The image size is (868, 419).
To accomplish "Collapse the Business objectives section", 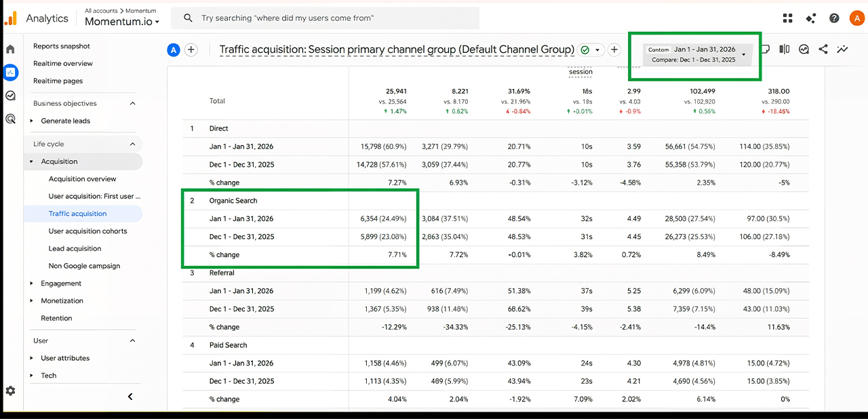I will point(132,104).
